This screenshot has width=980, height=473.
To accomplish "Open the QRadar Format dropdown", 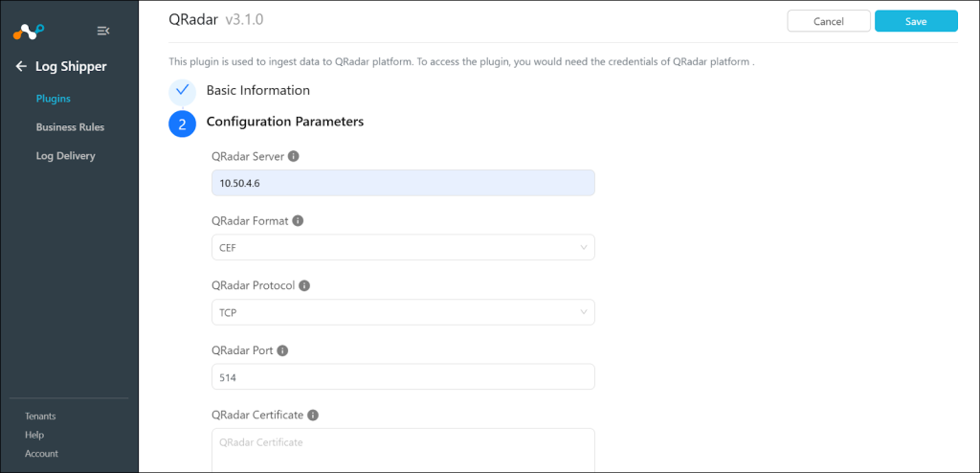I will pyautogui.click(x=403, y=247).
